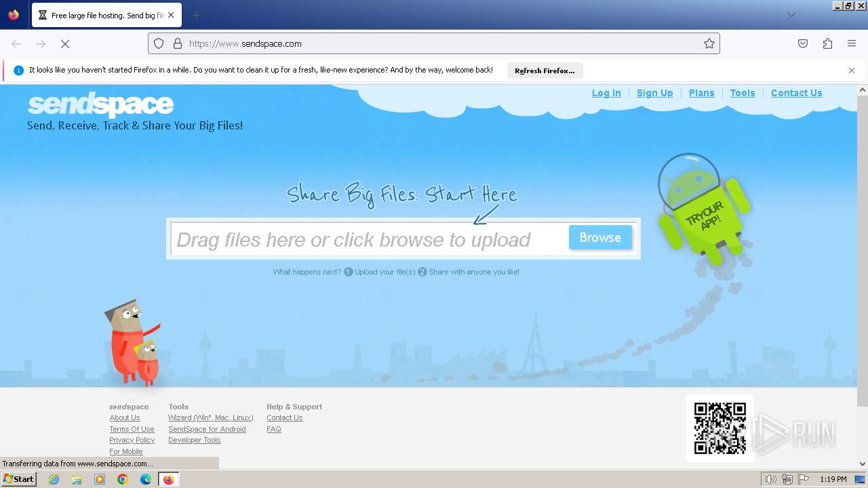Click the vertical scrollbar up arrow
This screenshot has width=868, height=488.
pyautogui.click(x=863, y=89)
